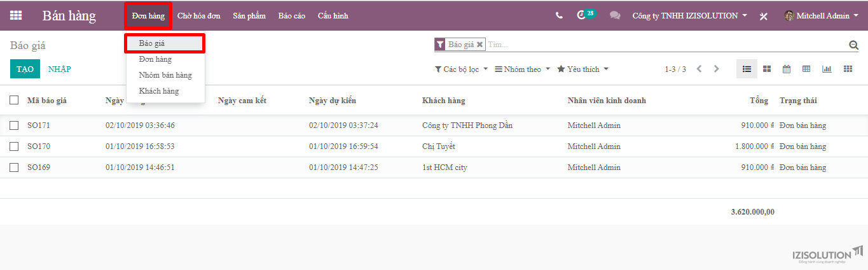Click customer Công ty TNHH Phong Dần

point(467,125)
